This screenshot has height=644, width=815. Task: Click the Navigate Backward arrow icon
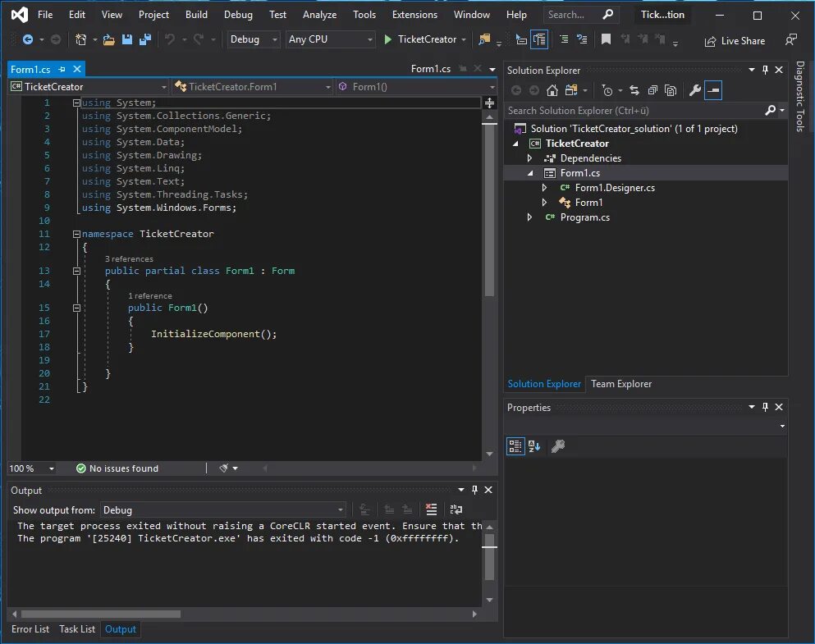(28, 39)
